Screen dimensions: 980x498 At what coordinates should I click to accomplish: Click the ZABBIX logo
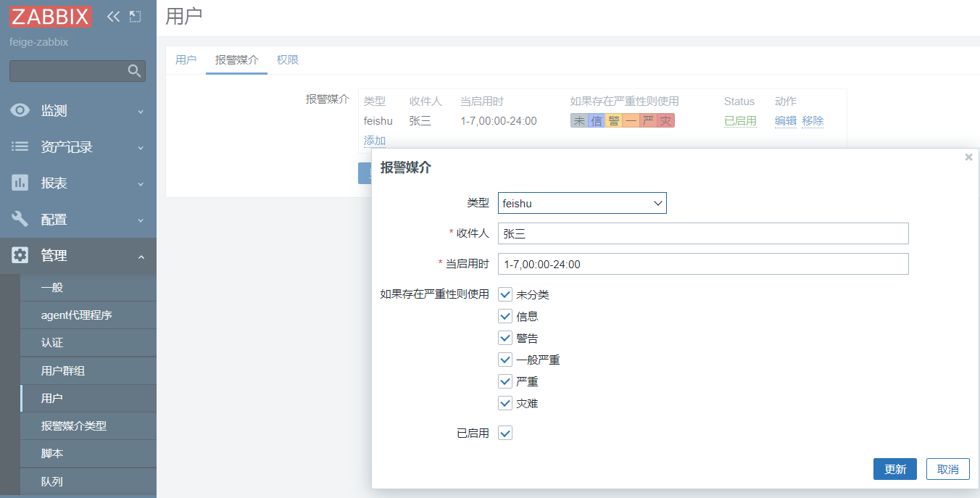click(51, 16)
